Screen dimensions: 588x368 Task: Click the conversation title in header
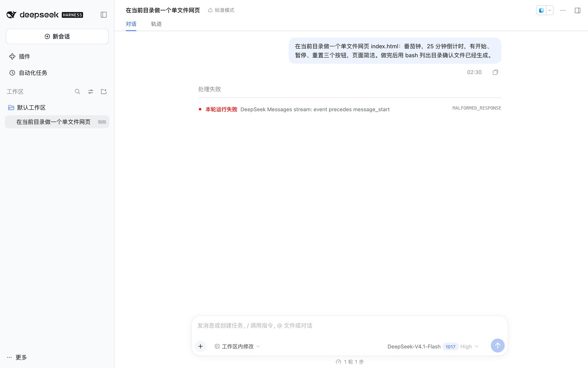tap(163, 10)
